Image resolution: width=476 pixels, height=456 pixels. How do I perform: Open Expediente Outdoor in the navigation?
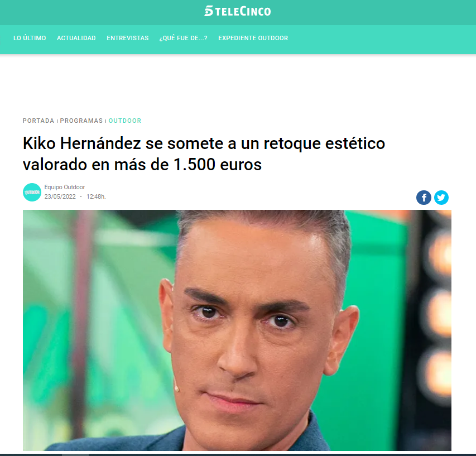[x=253, y=38]
